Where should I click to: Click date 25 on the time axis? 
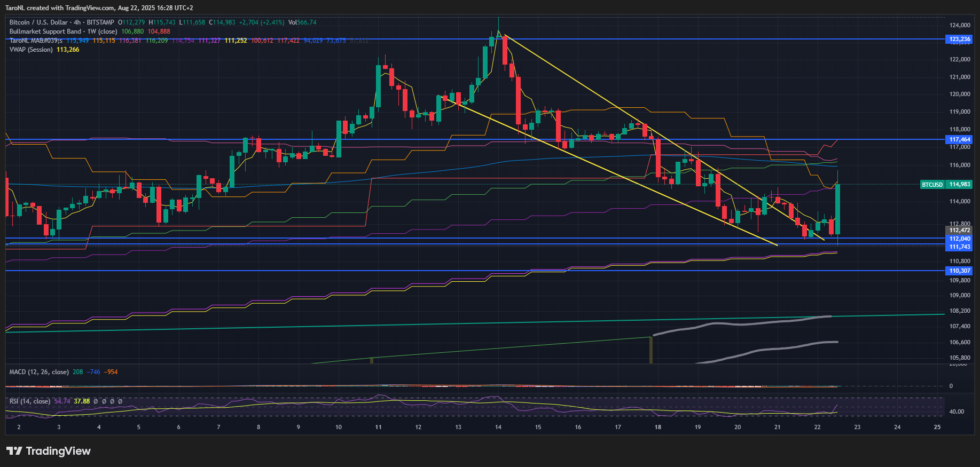[937, 427]
